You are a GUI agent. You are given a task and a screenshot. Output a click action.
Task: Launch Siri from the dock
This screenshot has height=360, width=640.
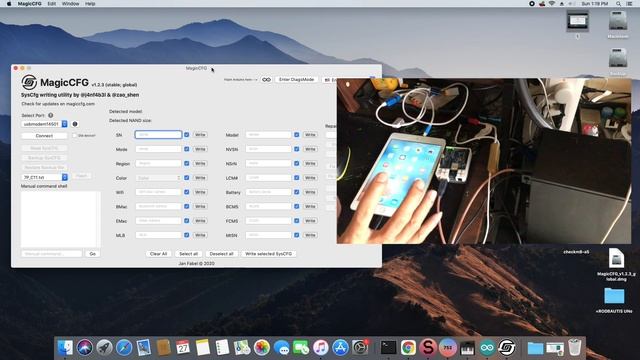pyautogui.click(x=85, y=348)
